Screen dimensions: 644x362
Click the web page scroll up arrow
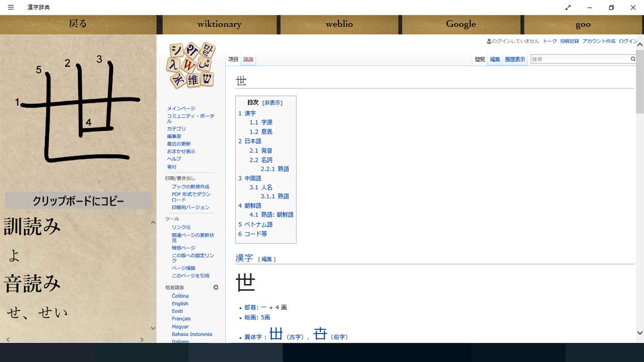pyautogui.click(x=640, y=45)
